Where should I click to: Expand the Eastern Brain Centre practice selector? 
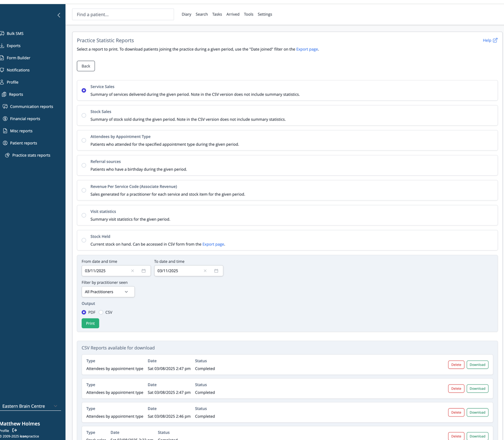coord(30,406)
